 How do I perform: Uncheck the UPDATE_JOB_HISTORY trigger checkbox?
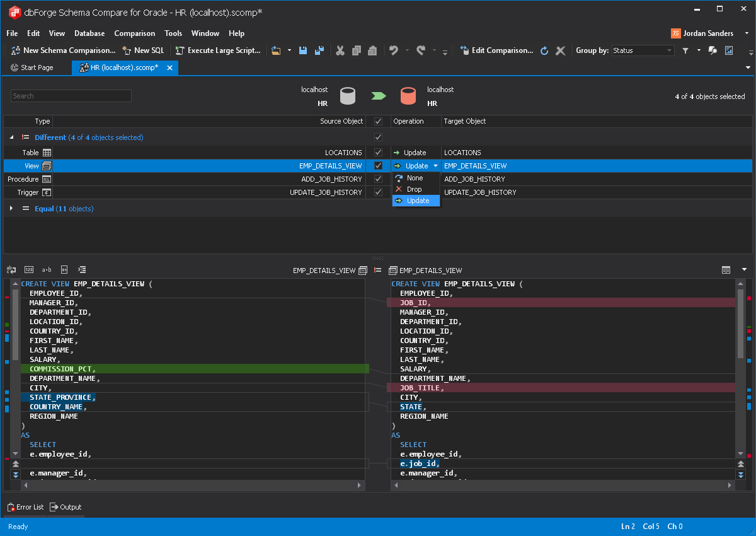click(378, 192)
